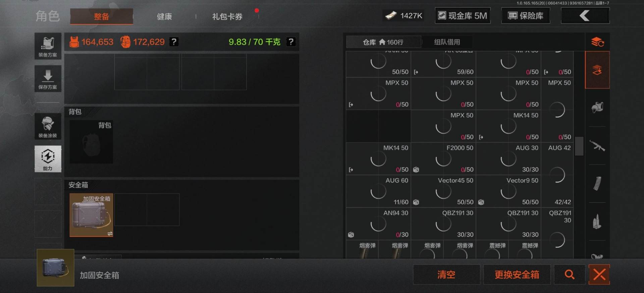Select the AUG 60 magazine 11/60
The width and height of the screenshot is (644, 293).
point(378,191)
